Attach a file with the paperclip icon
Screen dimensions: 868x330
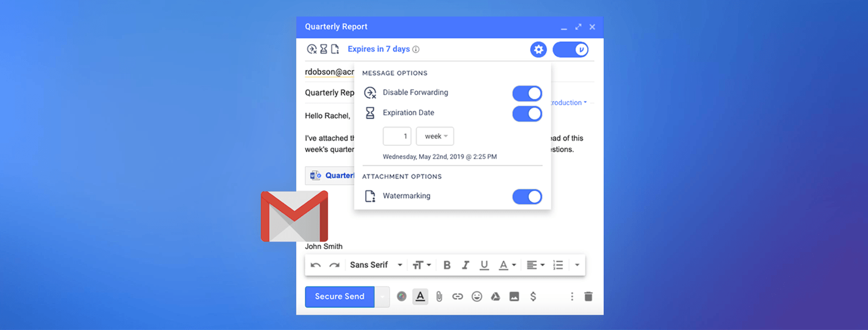(x=439, y=296)
